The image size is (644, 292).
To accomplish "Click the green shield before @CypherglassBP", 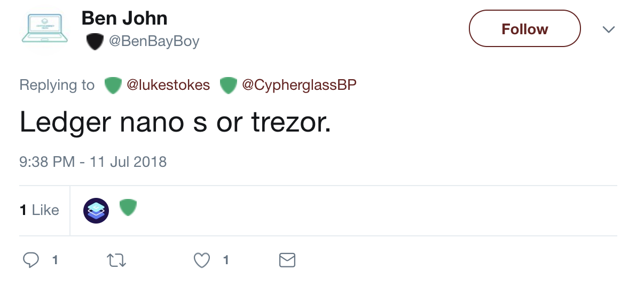I will [x=229, y=85].
